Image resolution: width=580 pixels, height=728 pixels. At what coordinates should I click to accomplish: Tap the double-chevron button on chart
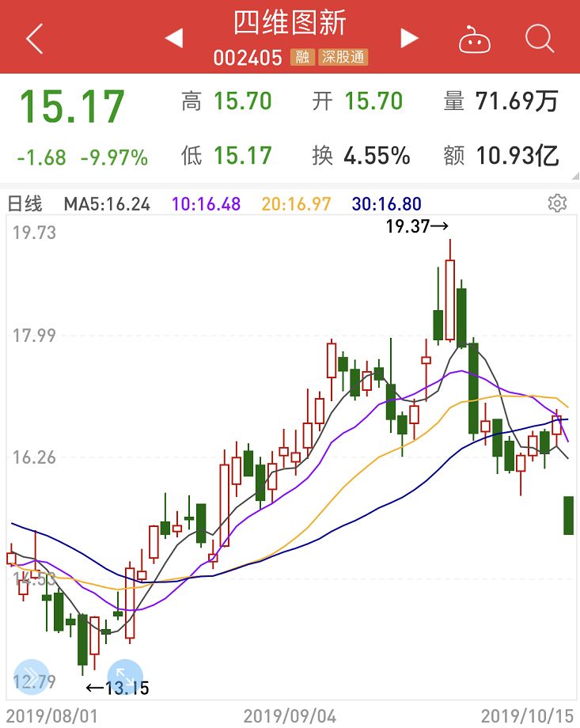(x=31, y=677)
